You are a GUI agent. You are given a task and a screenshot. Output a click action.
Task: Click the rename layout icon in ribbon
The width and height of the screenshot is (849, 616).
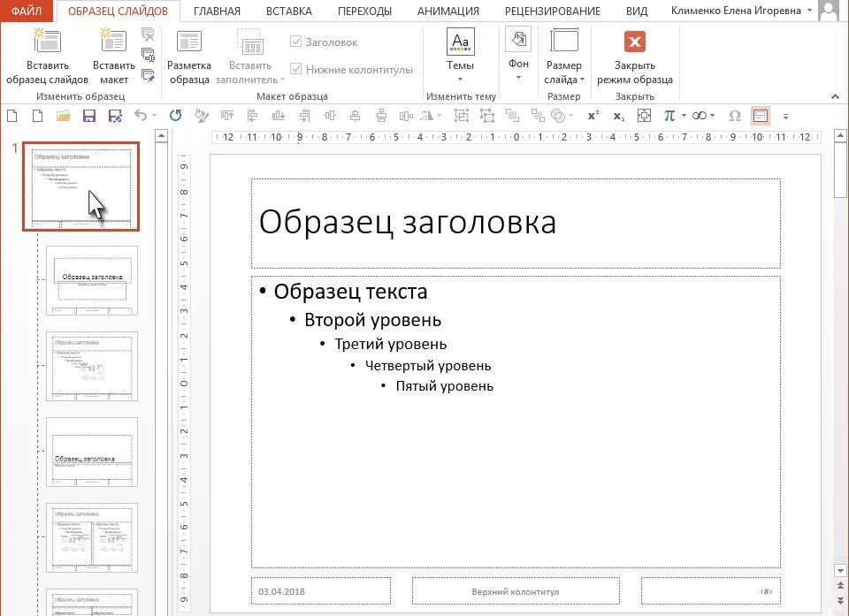click(x=148, y=55)
